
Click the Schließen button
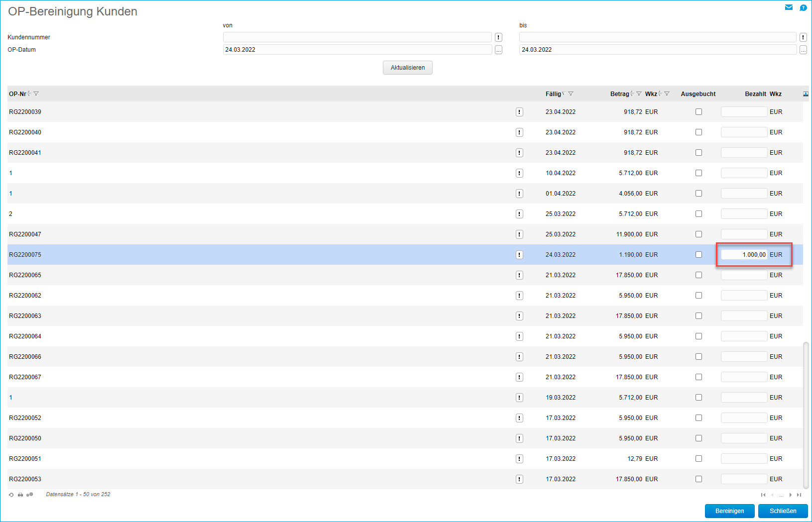click(783, 511)
